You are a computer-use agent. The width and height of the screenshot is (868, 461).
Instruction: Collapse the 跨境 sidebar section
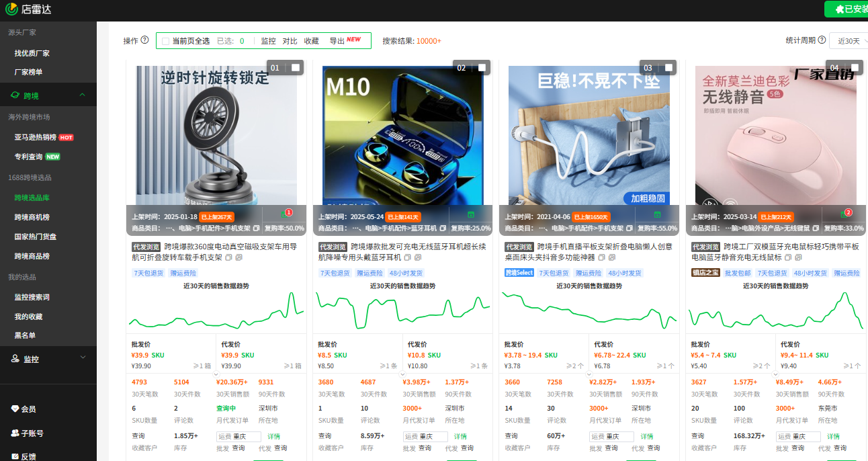82,95
